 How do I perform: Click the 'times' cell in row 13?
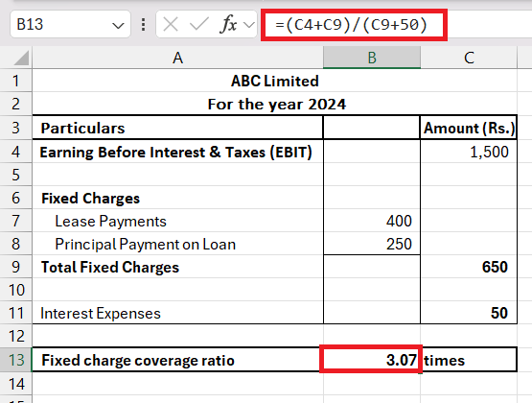point(469,360)
